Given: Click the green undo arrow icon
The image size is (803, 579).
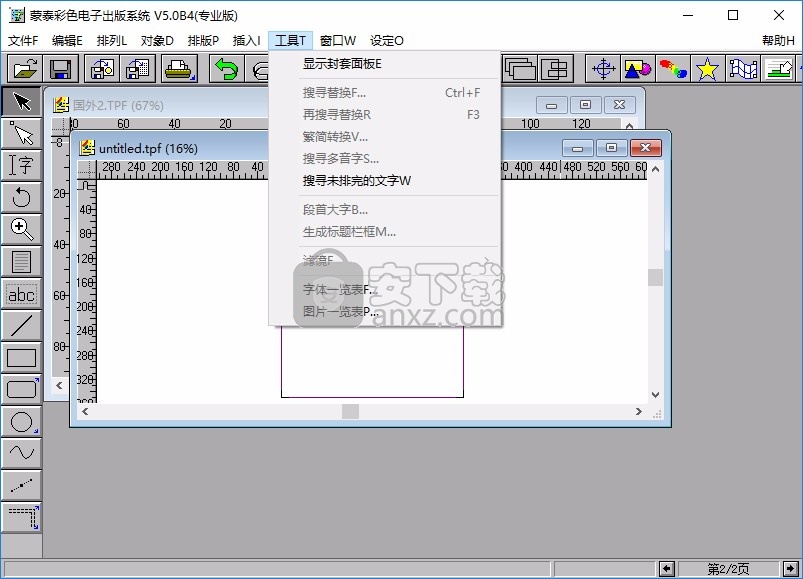Looking at the screenshot, I should [x=226, y=69].
